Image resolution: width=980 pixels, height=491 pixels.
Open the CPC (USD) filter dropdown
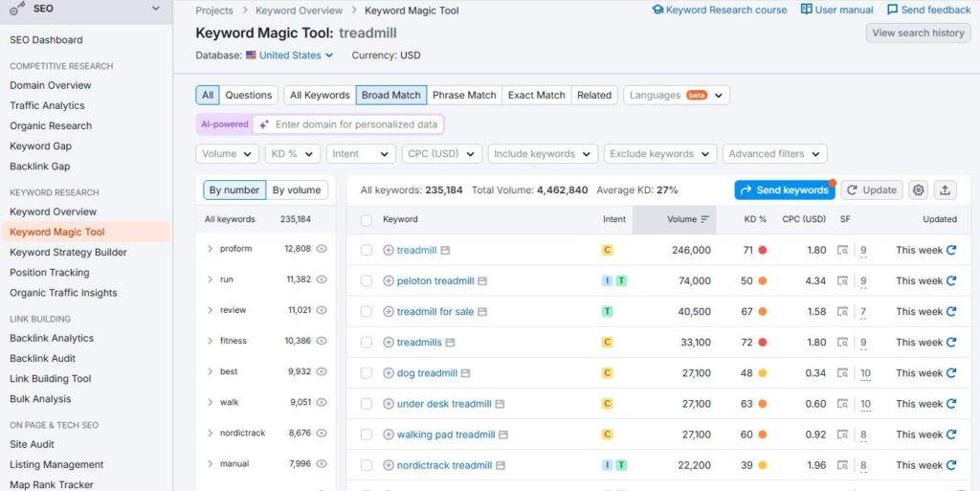[441, 154]
